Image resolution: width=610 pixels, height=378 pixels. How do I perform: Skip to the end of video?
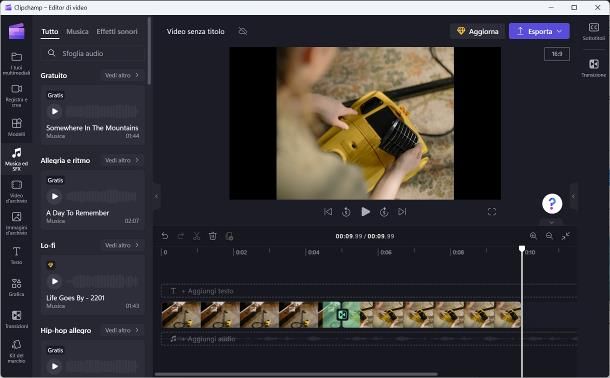coord(402,212)
